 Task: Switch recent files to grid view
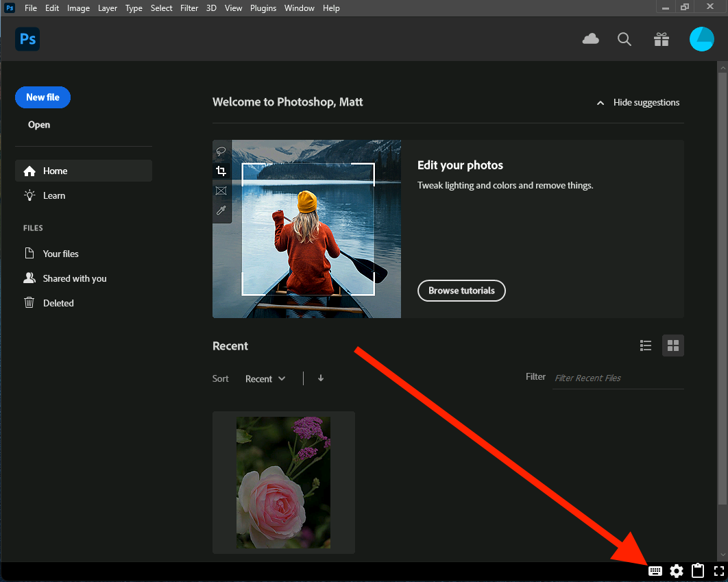[x=672, y=345]
